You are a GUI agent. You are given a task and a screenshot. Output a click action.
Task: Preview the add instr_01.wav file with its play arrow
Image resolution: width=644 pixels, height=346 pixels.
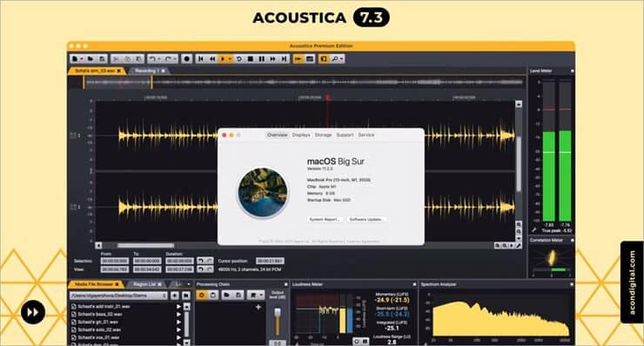pyautogui.click(x=178, y=307)
